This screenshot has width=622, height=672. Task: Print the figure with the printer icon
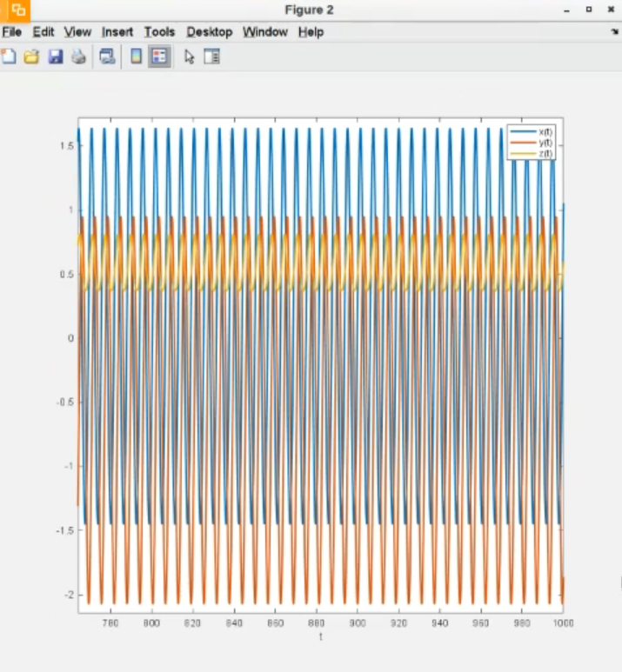78,57
